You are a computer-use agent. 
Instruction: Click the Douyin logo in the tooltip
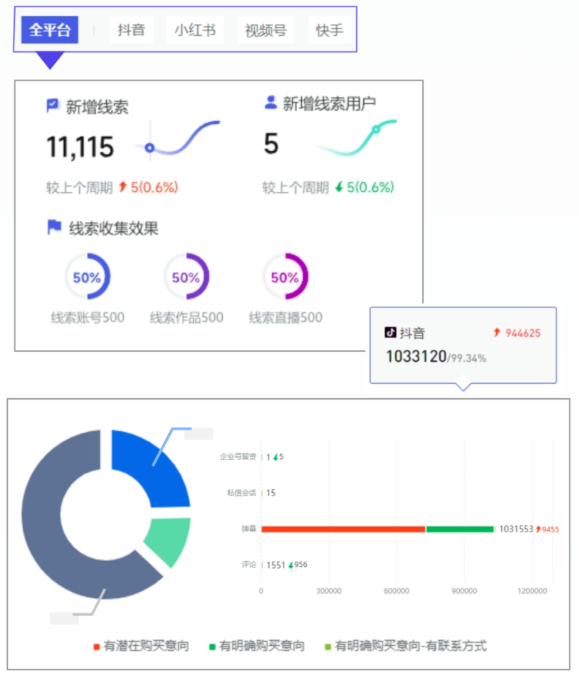coord(390,332)
